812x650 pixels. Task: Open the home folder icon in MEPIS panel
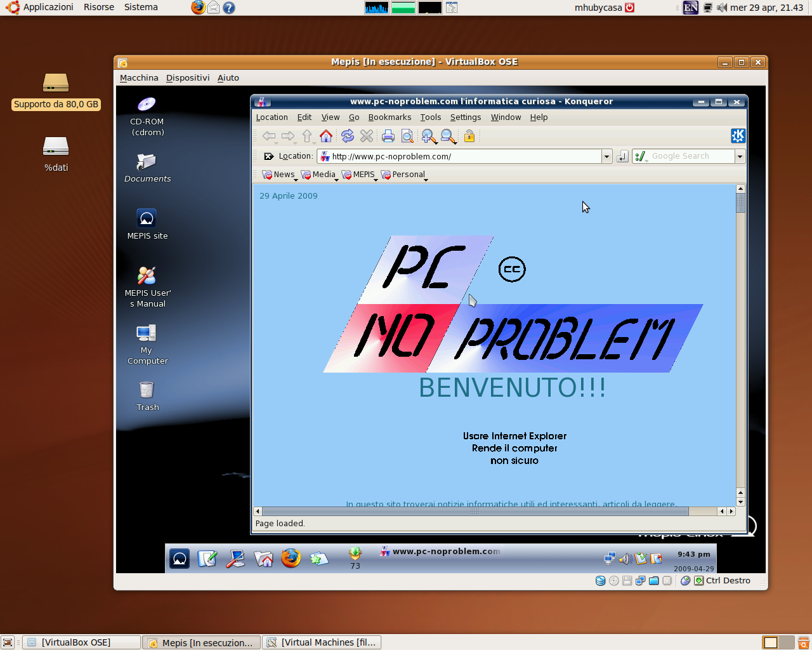click(x=263, y=559)
